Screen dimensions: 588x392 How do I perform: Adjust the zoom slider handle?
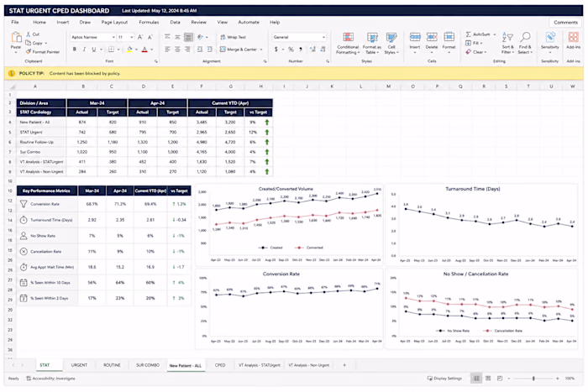tap(533, 379)
